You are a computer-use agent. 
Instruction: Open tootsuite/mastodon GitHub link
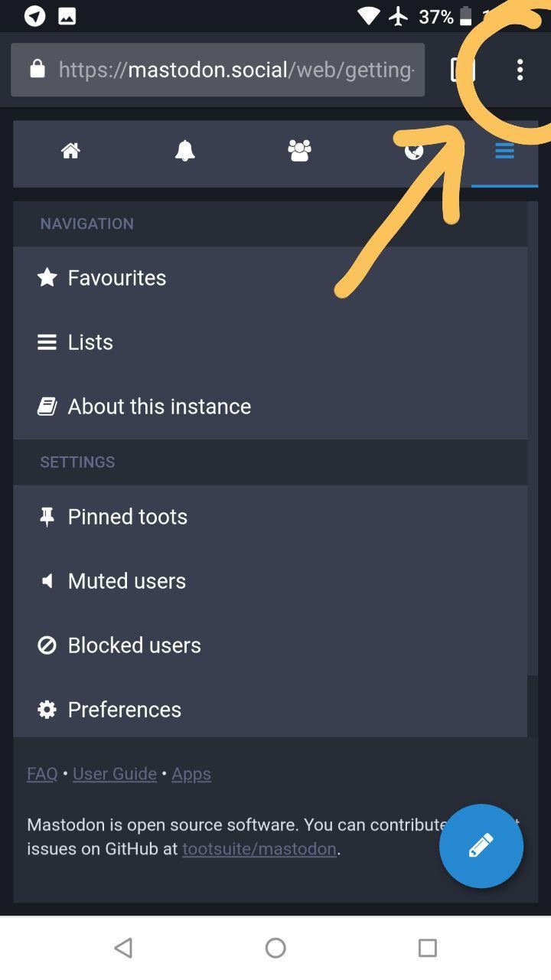pyautogui.click(x=259, y=849)
